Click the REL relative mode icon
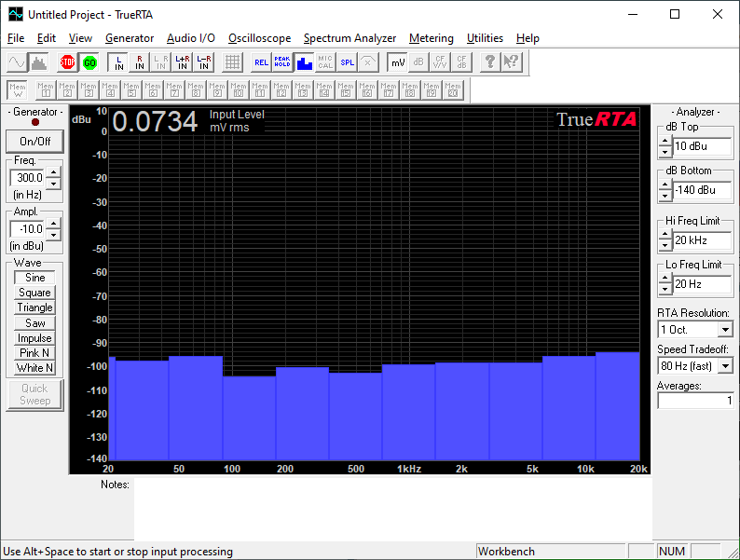The image size is (740, 560). pyautogui.click(x=261, y=62)
